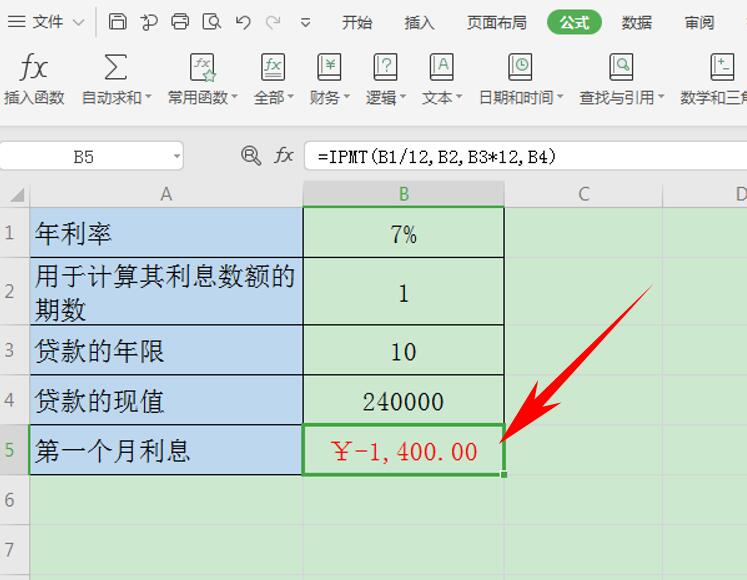Click the Print icon
This screenshot has width=747, height=580.
pos(180,22)
